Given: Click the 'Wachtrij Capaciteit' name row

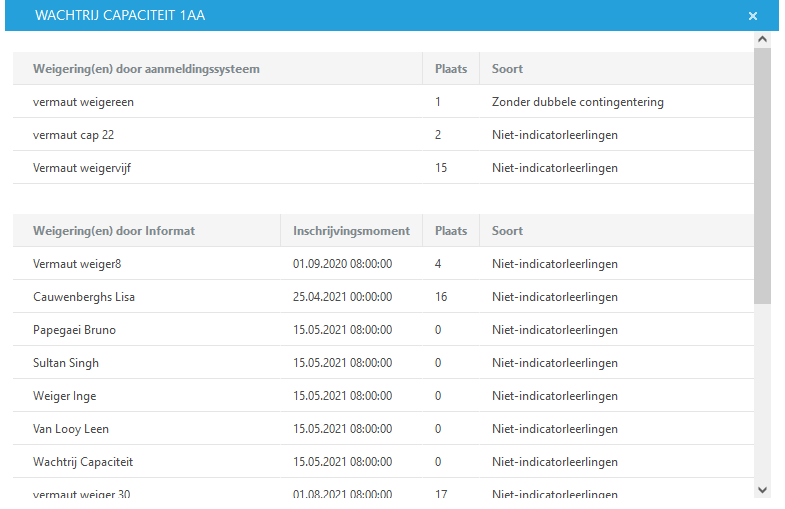Looking at the screenshot, I should coord(83,462).
